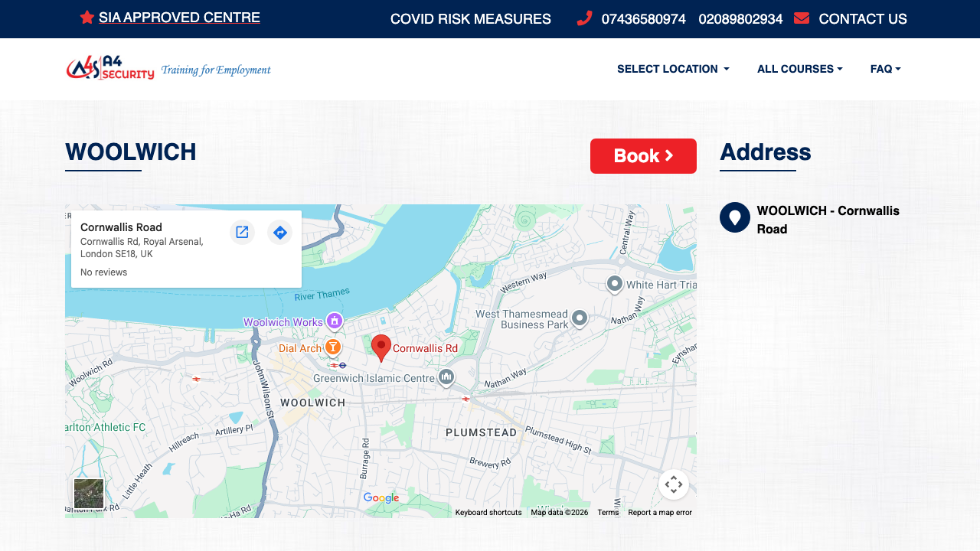Image resolution: width=980 pixels, height=551 pixels.
Task: Click Keyboard shortcuts on the map
Action: click(x=488, y=512)
